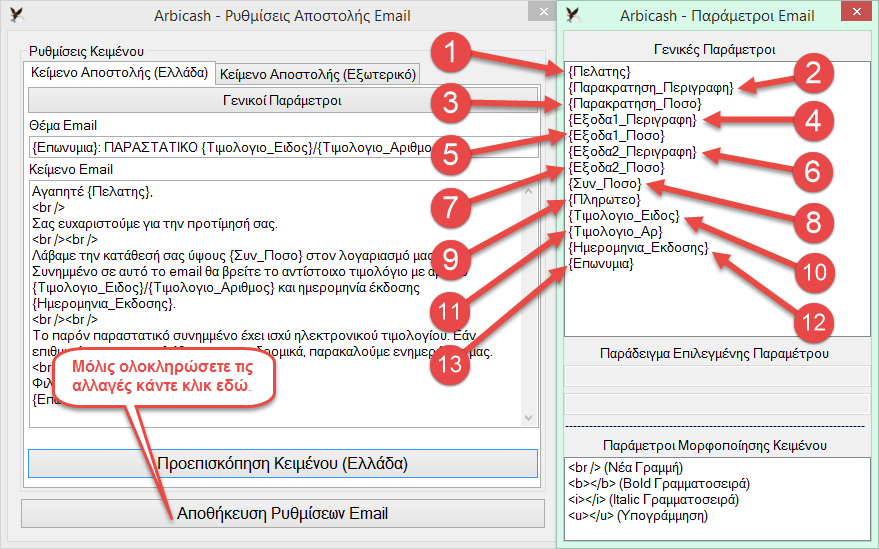Select {Τιμολογιο_Αρ} parameter in list
Screen dimensions: 879x549
tap(616, 232)
